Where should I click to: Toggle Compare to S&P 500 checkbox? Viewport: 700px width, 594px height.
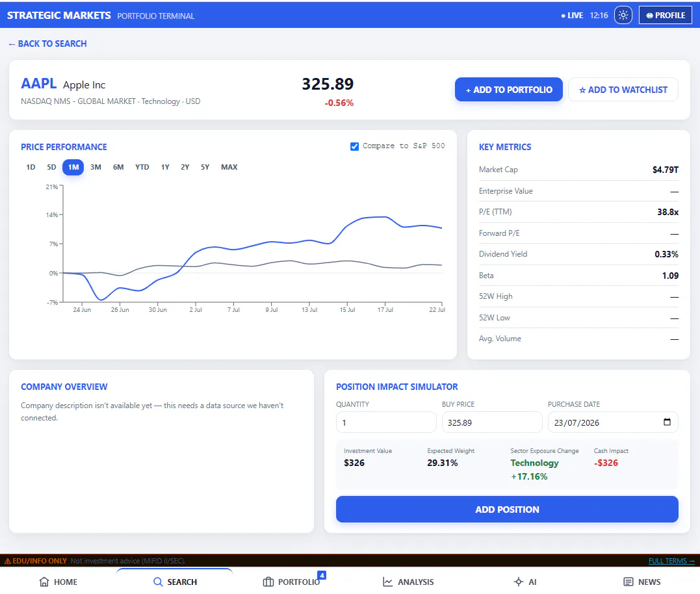(354, 146)
